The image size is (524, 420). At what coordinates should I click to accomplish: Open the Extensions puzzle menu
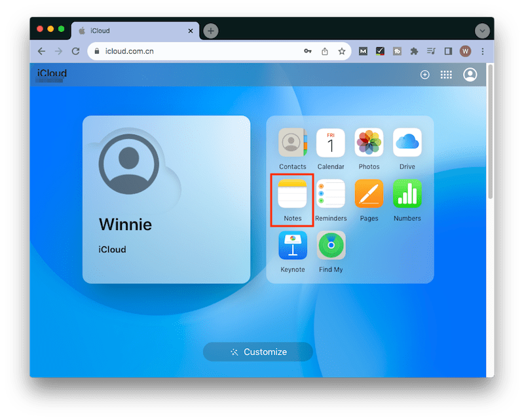414,51
